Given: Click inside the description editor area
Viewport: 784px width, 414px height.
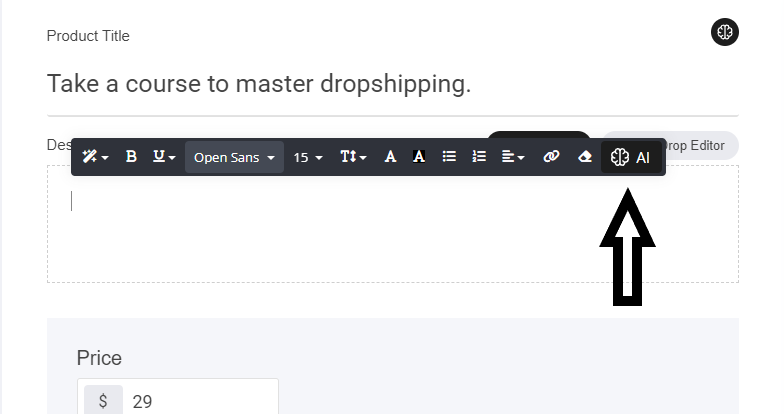Looking at the screenshot, I should (x=392, y=235).
